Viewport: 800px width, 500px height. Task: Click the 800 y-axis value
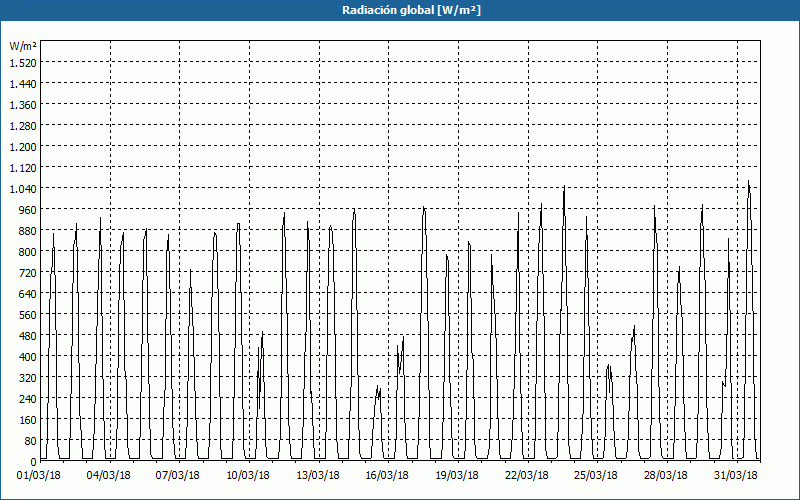[x=28, y=252]
